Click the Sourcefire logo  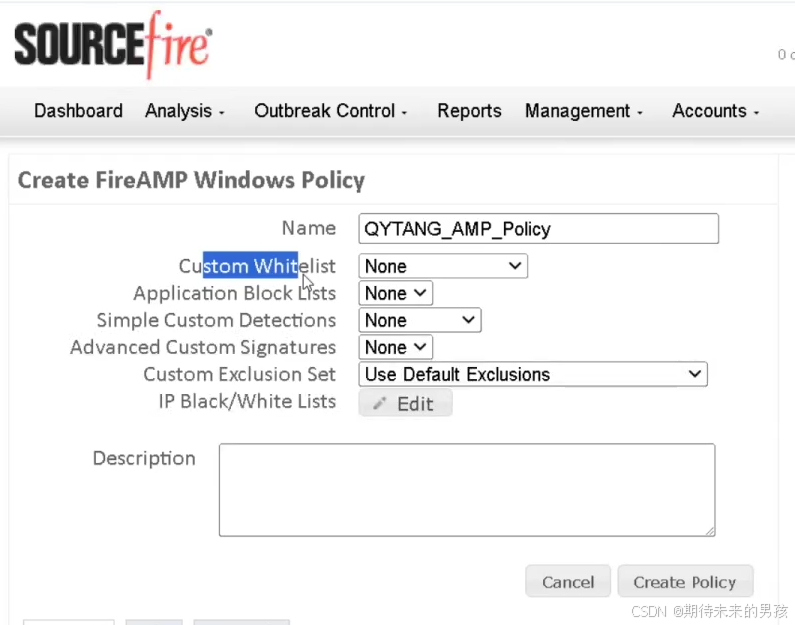[x=113, y=45]
